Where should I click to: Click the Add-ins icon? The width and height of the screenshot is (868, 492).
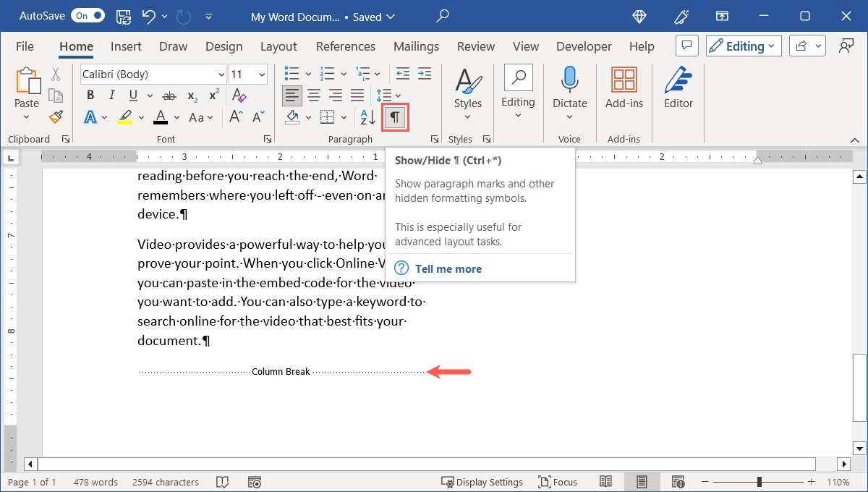tap(624, 80)
